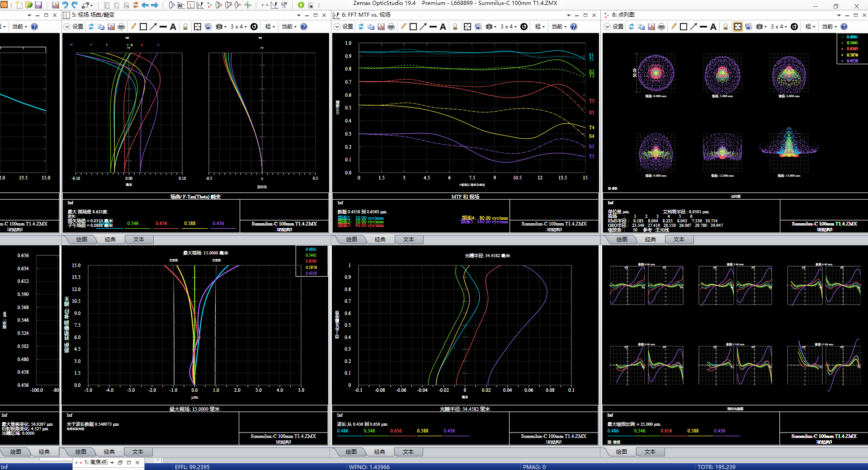868x470 pixels.
Task: Click the 设置 button in the spot diagram window
Action: click(x=618, y=27)
